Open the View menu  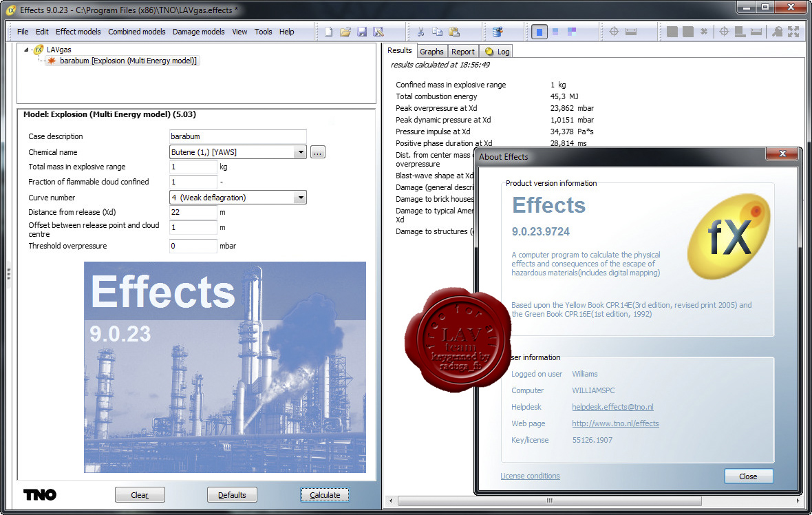pyautogui.click(x=239, y=32)
